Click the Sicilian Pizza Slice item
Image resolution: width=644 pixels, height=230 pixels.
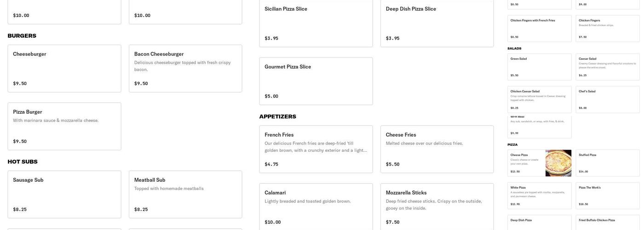tap(316, 23)
